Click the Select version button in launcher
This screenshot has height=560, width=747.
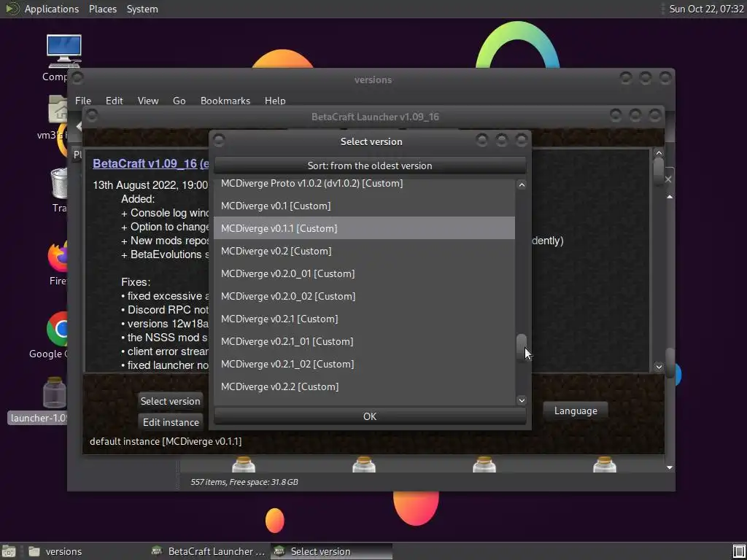tap(170, 401)
